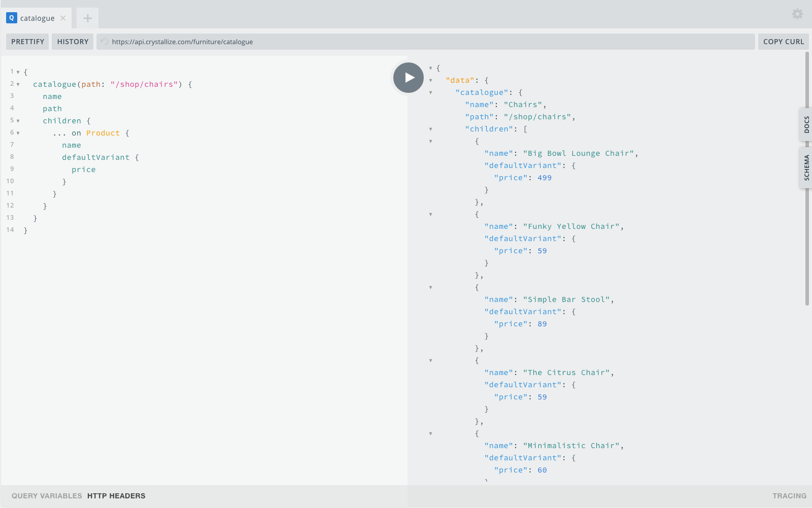Image resolution: width=812 pixels, height=508 pixels.
Task: Run the query with the play button
Action: click(x=409, y=78)
